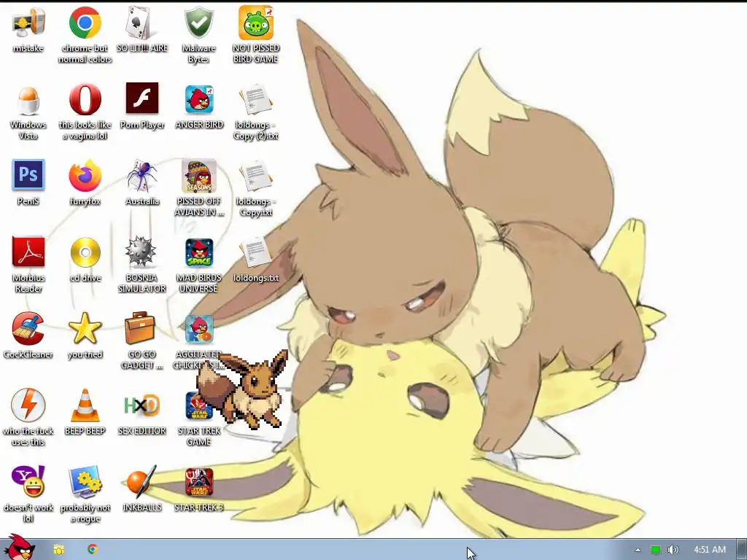Viewport: 747px width, 560px height.
Task: Select the 'Morbius Reader' Adobe icon
Action: [x=28, y=252]
